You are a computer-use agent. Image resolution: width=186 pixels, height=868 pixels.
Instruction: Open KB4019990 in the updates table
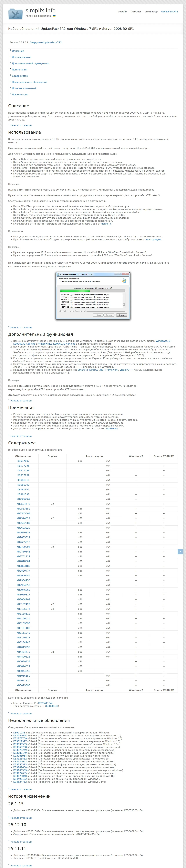tap(23, 647)
